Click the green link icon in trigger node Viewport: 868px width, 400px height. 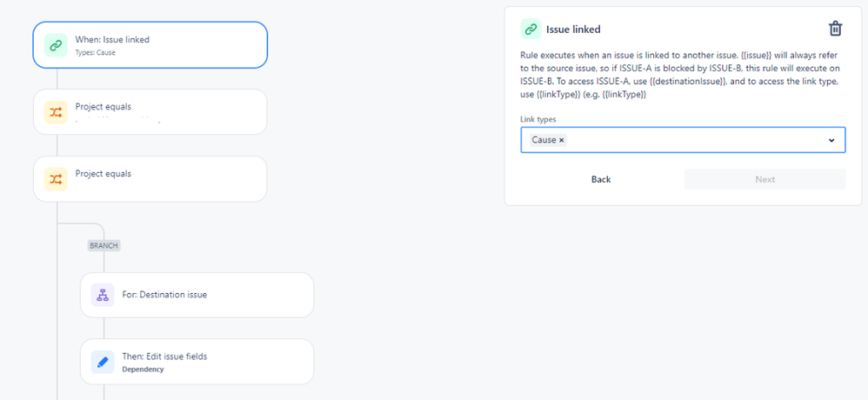[56, 45]
